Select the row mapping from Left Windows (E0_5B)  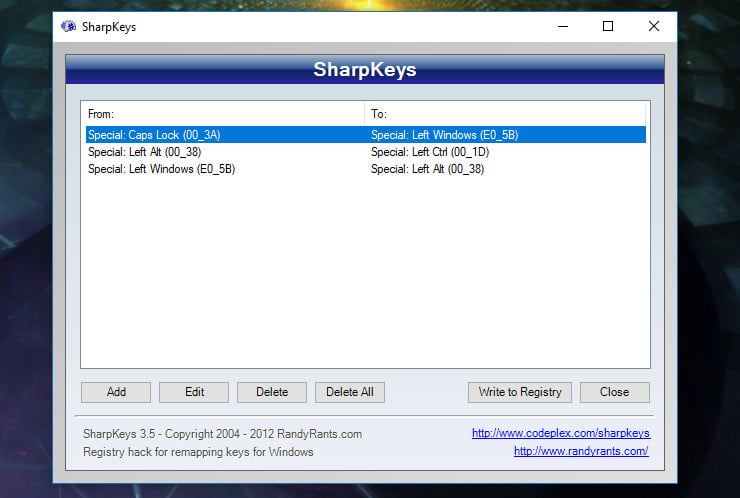coord(161,169)
